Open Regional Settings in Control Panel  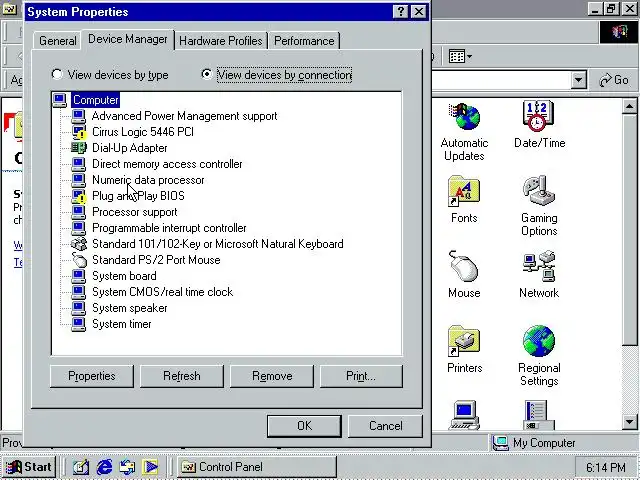539,356
